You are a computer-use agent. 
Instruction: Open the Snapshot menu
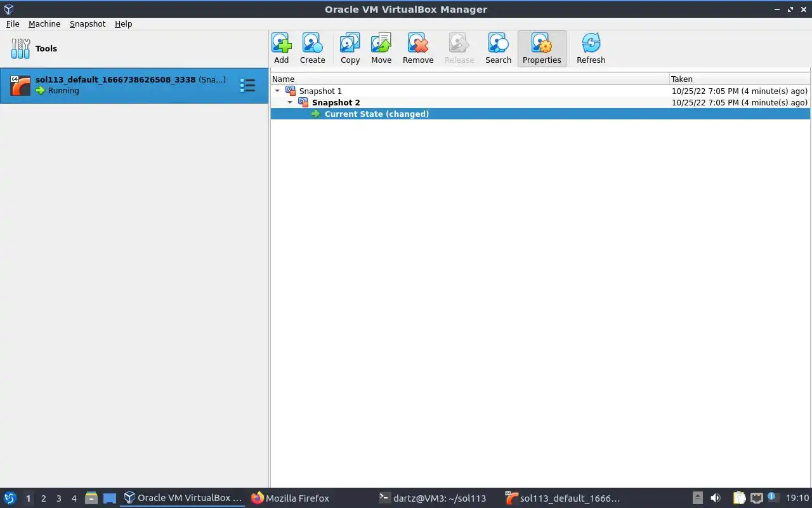pos(88,23)
